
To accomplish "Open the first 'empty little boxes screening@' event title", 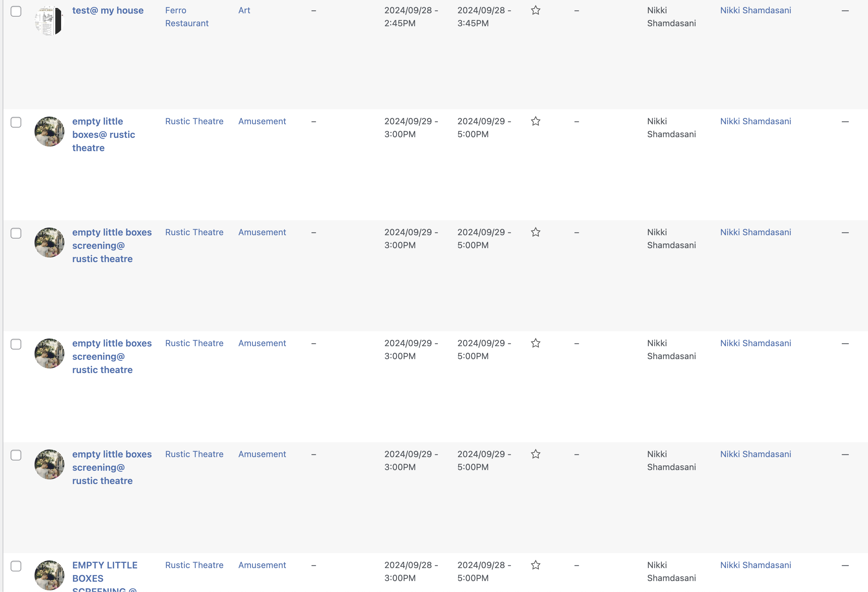I will tap(112, 246).
